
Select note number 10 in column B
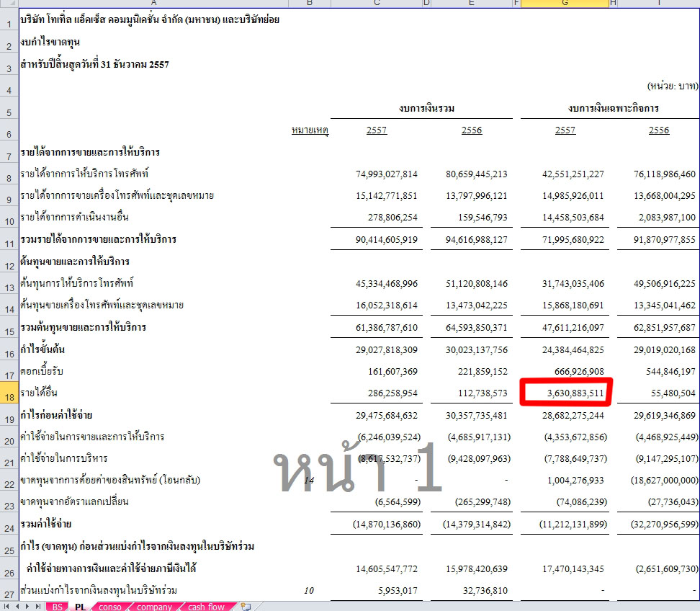click(310, 590)
